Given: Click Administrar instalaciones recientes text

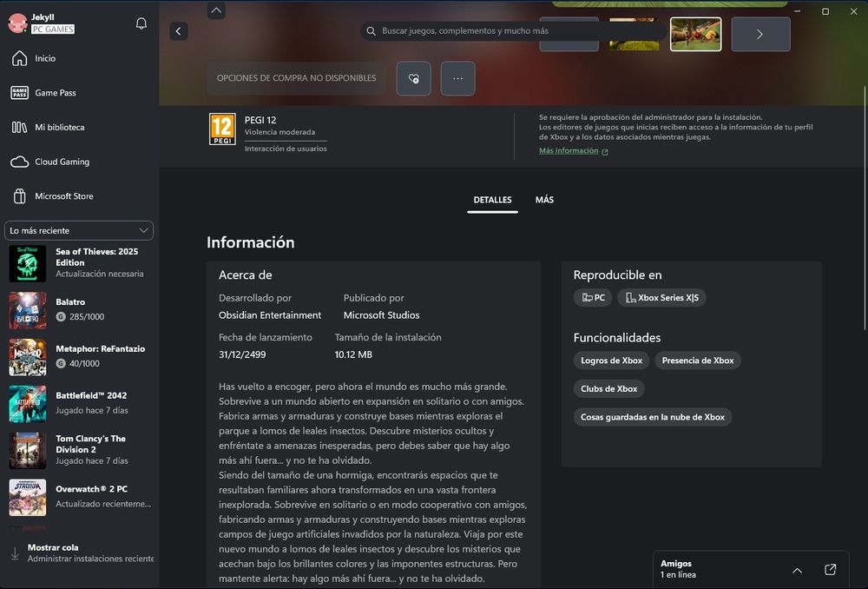Looking at the screenshot, I should (91, 559).
